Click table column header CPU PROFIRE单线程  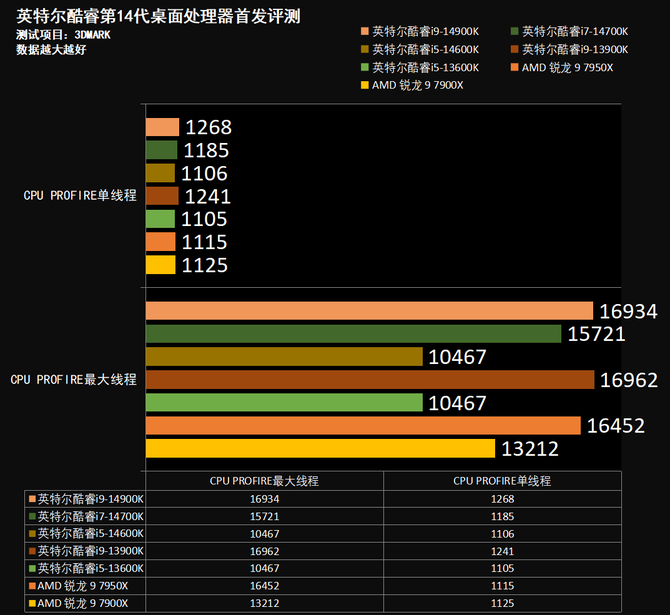point(502,481)
